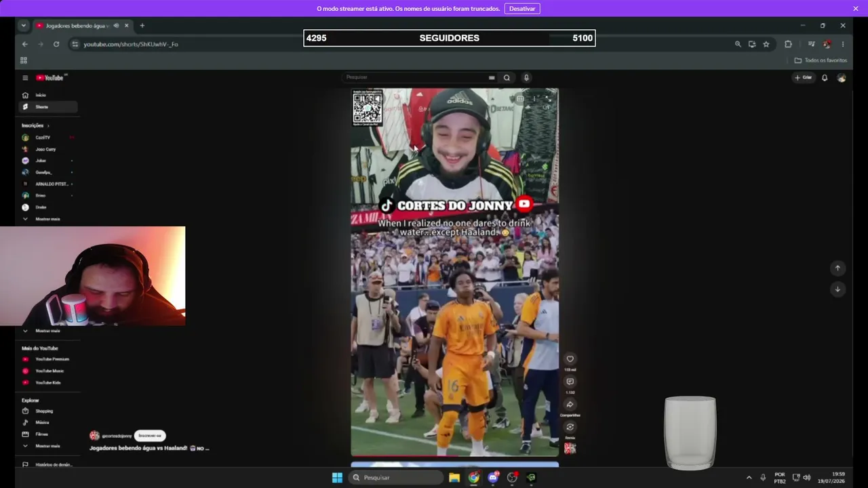
Task: Expand the Inscrições section arrow
Action: pos(48,125)
